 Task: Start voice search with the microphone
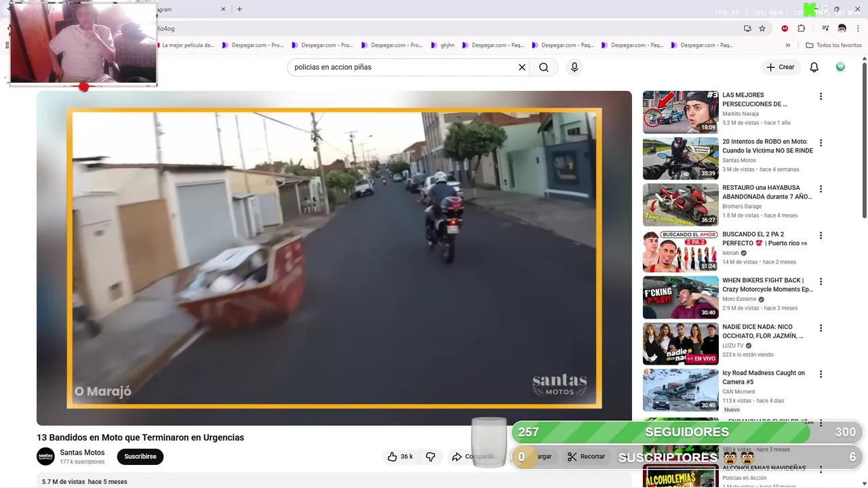click(x=574, y=67)
